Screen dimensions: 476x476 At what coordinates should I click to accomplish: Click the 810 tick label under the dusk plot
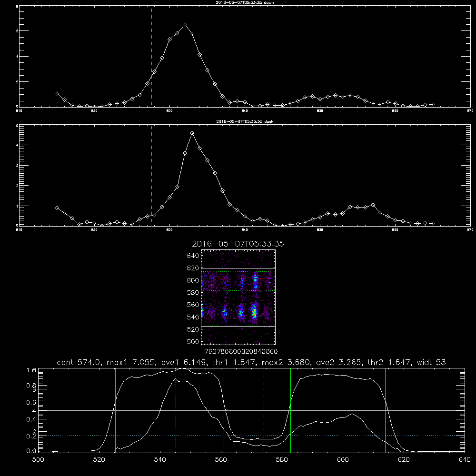click(x=19, y=230)
